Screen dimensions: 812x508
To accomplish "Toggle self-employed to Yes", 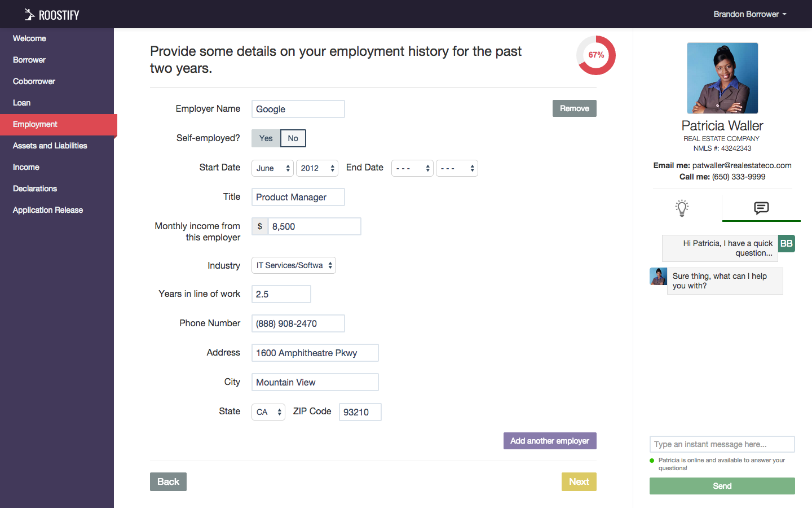I will pos(266,138).
